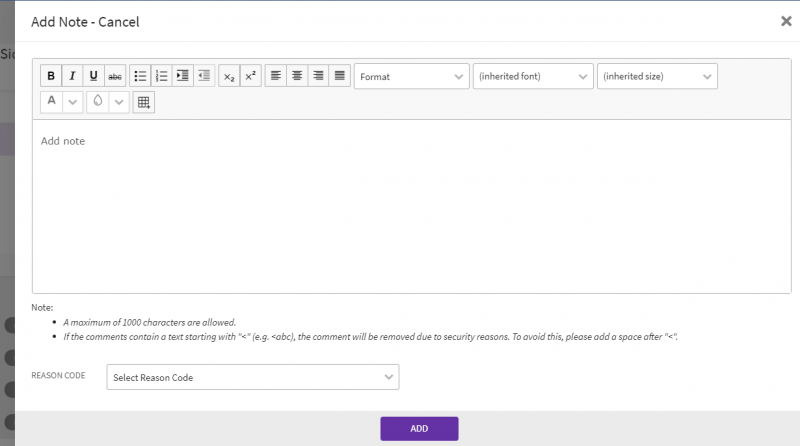Screen dimensions: 800x446
Task: Decrease indent with the outdent icon
Action: [x=204, y=76]
